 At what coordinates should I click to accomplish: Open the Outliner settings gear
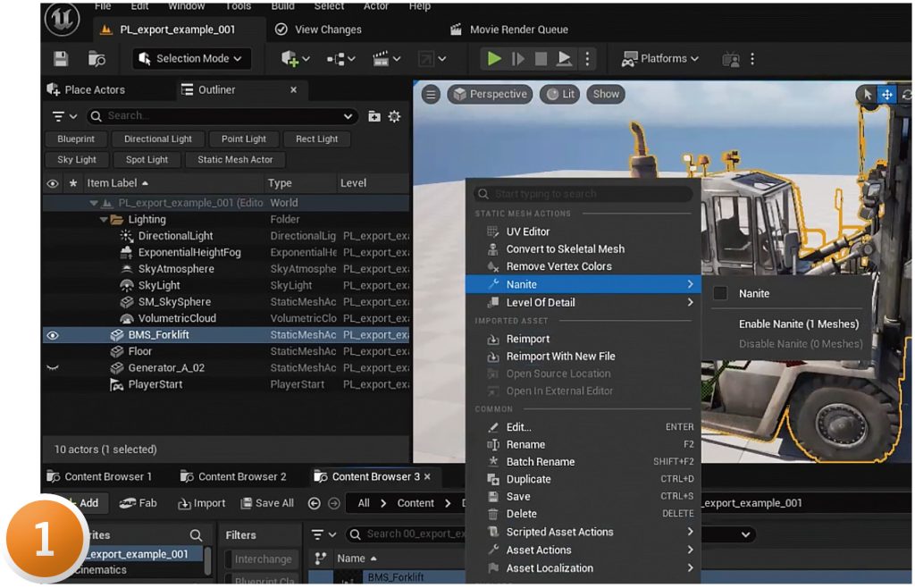pos(394,117)
